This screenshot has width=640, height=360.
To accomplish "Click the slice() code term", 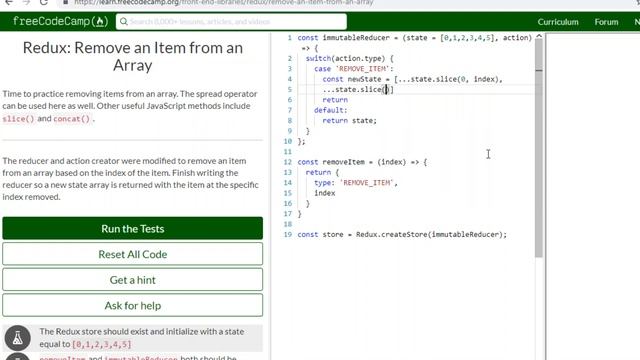I will [x=18, y=119].
